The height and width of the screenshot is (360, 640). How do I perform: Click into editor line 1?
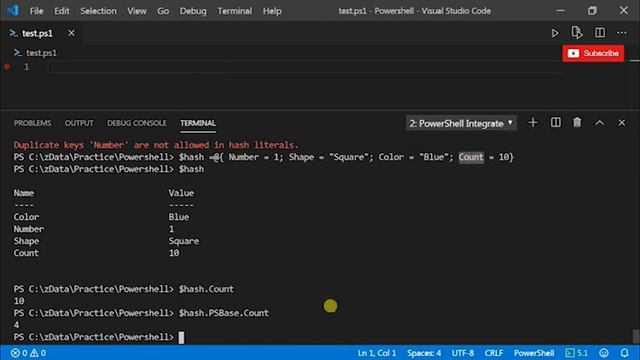(x=306, y=67)
